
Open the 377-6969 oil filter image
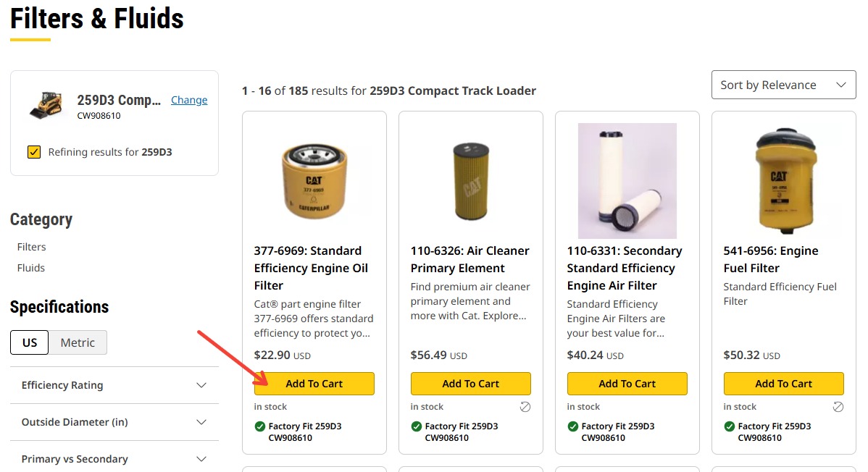coord(314,181)
